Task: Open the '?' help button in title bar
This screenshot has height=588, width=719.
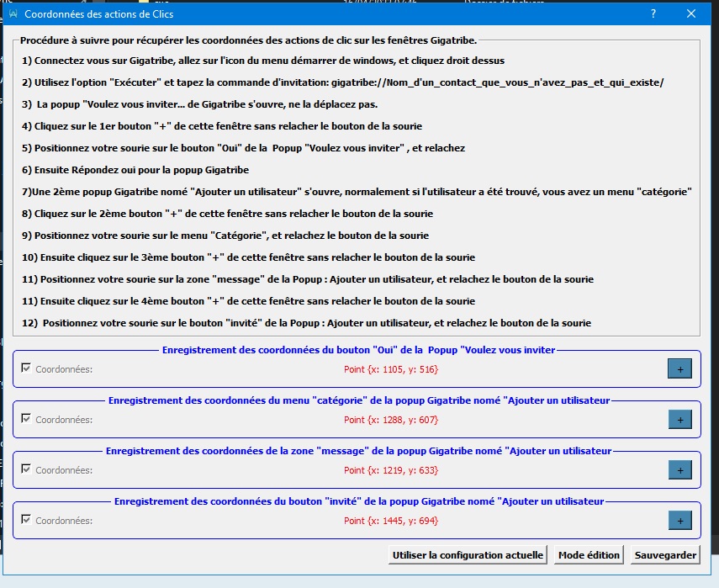Action: pos(653,13)
